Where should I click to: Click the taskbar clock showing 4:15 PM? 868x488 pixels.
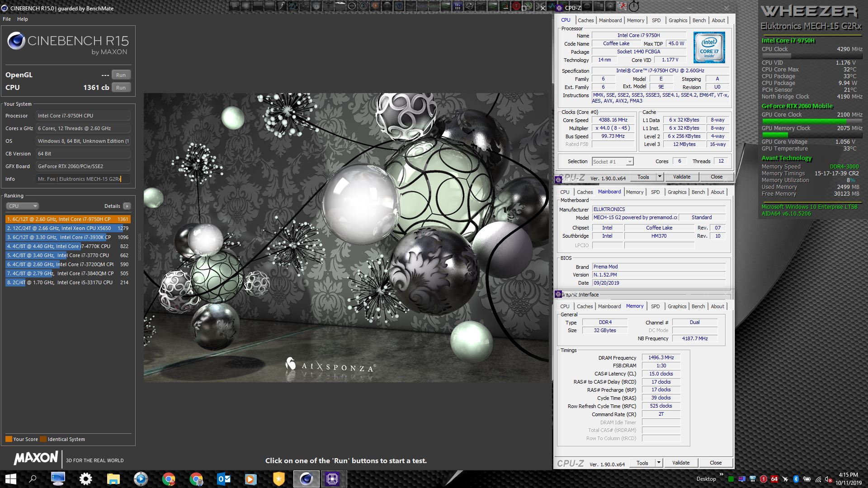tap(848, 479)
